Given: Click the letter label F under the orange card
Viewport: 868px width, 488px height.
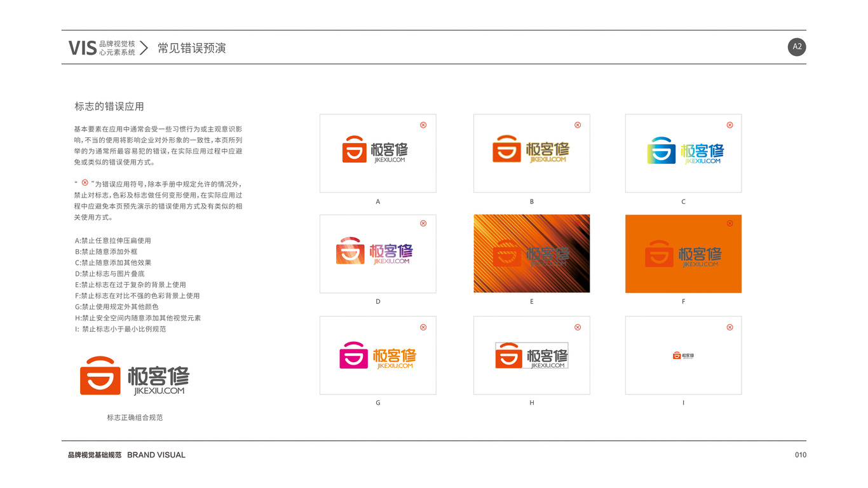Looking at the screenshot, I should pyautogui.click(x=684, y=302).
